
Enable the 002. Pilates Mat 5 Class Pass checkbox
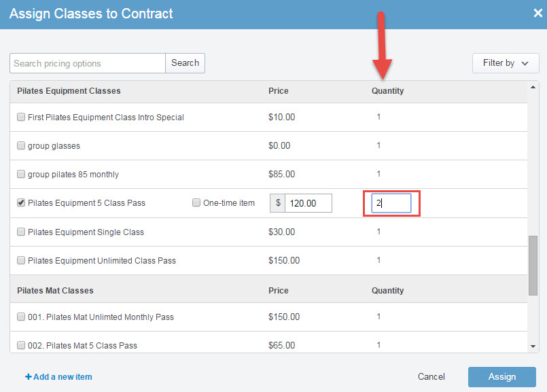point(20,344)
